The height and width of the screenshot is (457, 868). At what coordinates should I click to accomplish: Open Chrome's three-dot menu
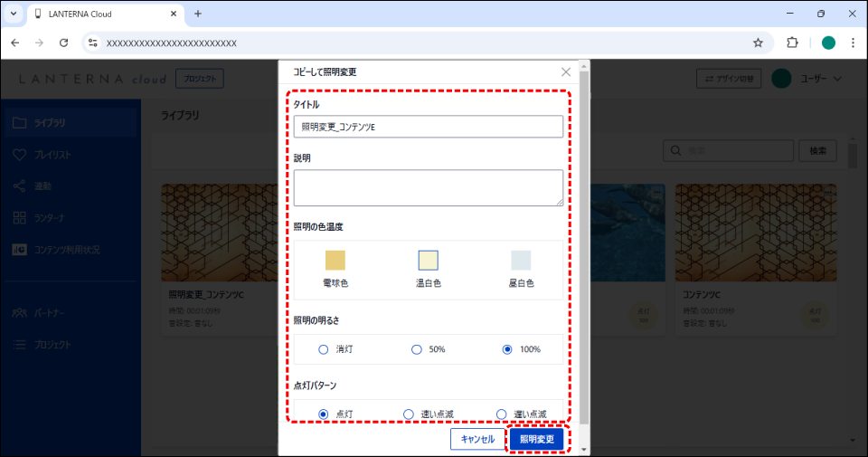pyautogui.click(x=853, y=43)
